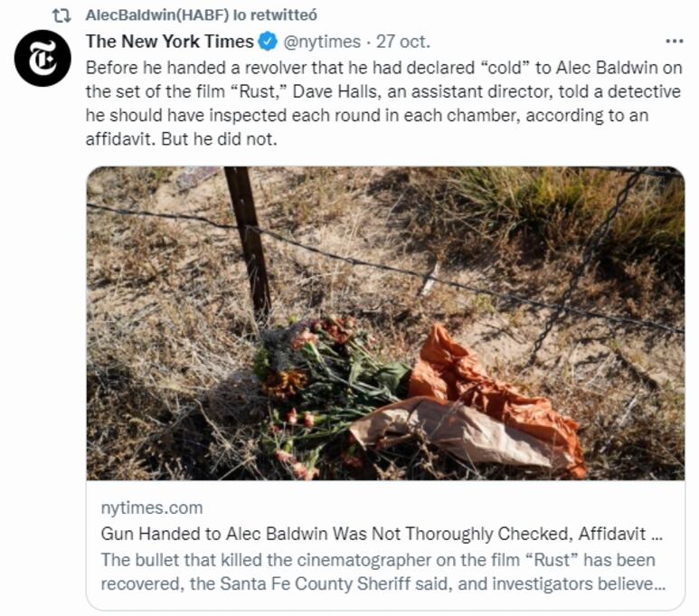This screenshot has height=616, width=699.
Task: Open AlecBaldwin(HABF) retweeter profile link
Action: [157, 15]
